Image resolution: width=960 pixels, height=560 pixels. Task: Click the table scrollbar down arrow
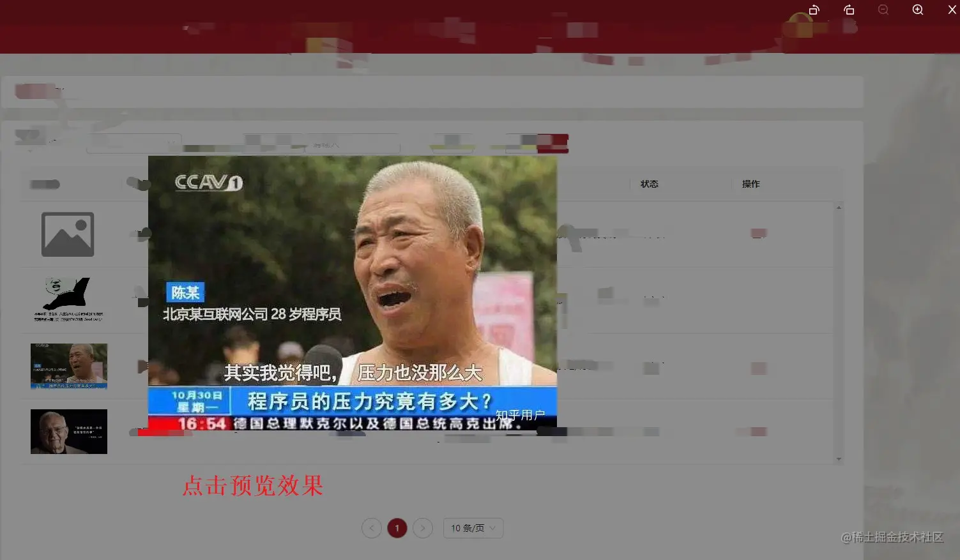(x=839, y=459)
